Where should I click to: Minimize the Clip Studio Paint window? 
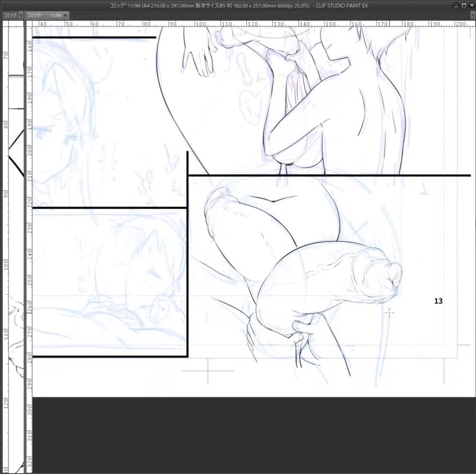pos(456,5)
